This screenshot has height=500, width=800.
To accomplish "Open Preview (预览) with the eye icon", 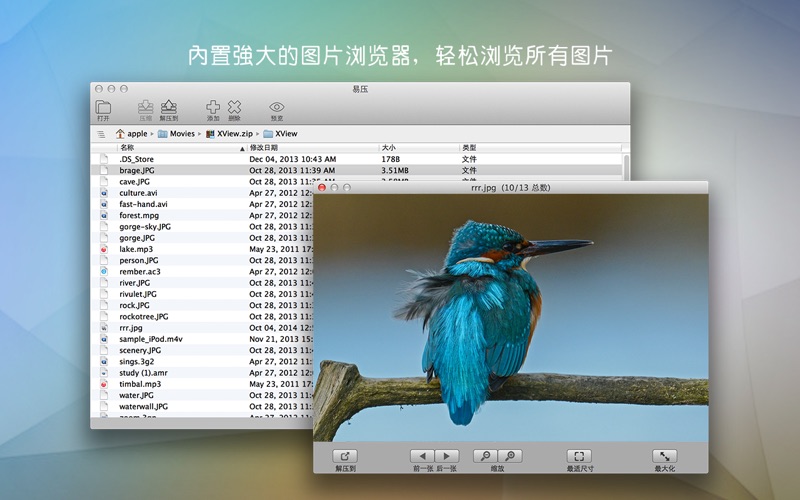I will 277,108.
